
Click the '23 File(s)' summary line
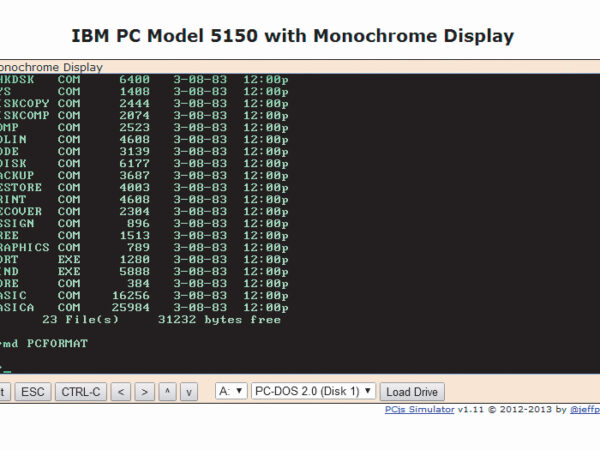(x=160, y=320)
